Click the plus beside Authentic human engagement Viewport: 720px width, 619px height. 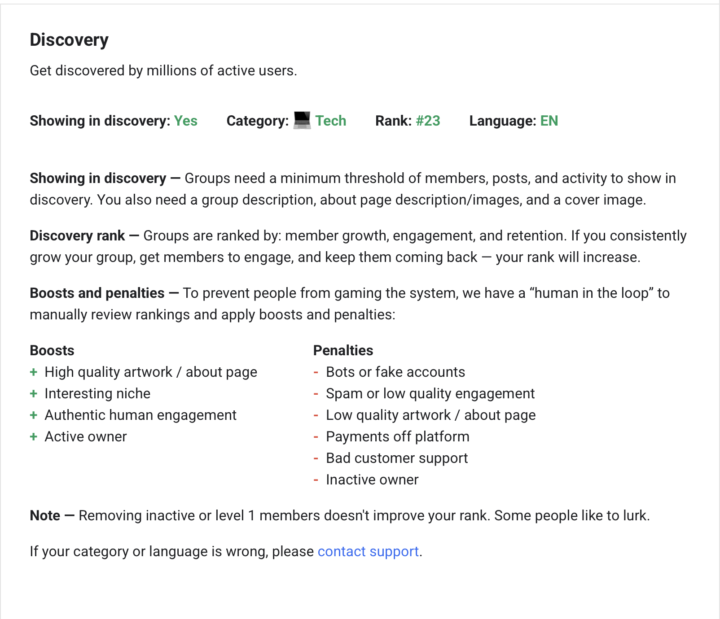pyautogui.click(x=34, y=415)
